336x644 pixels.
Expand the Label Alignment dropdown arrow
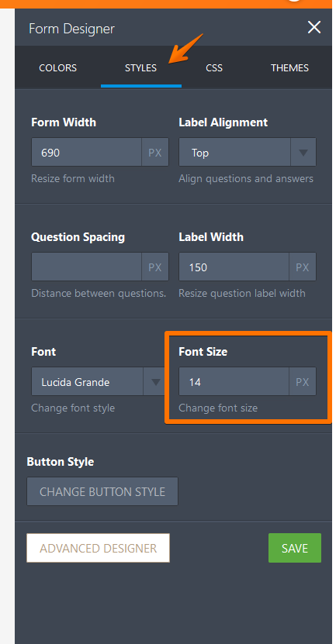(x=303, y=153)
